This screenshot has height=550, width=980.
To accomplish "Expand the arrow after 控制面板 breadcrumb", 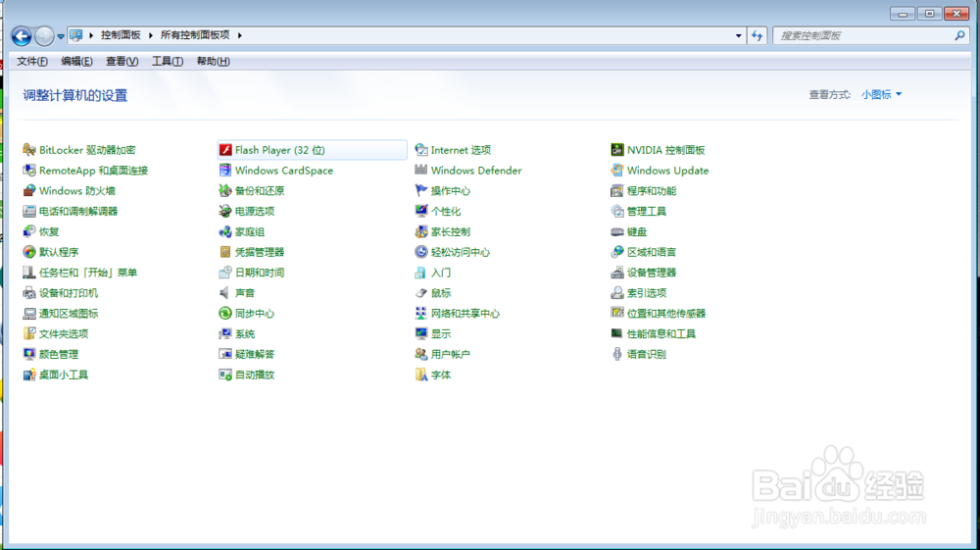I will pos(151,35).
